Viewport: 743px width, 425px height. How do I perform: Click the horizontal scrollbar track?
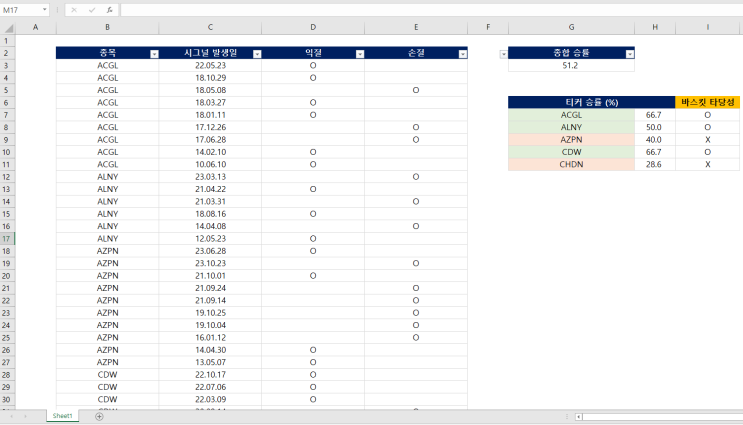pos(662,417)
